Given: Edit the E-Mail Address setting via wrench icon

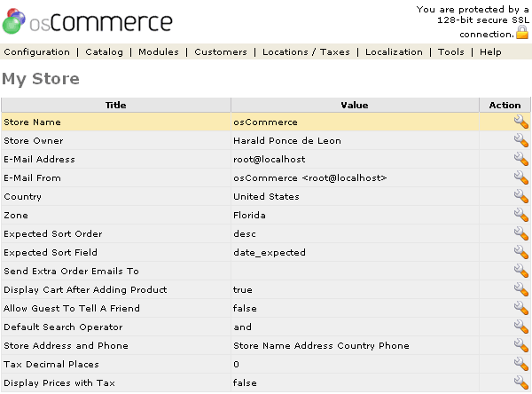Looking at the screenshot, I should [521, 160].
